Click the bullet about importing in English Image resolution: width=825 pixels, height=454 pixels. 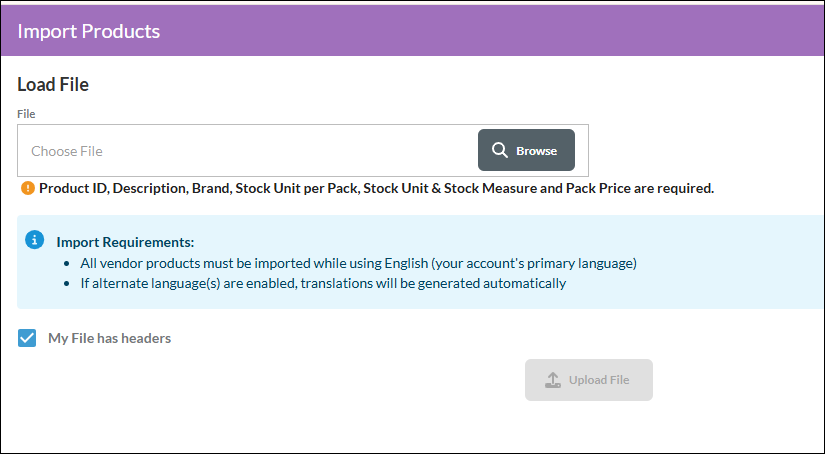coord(358,263)
